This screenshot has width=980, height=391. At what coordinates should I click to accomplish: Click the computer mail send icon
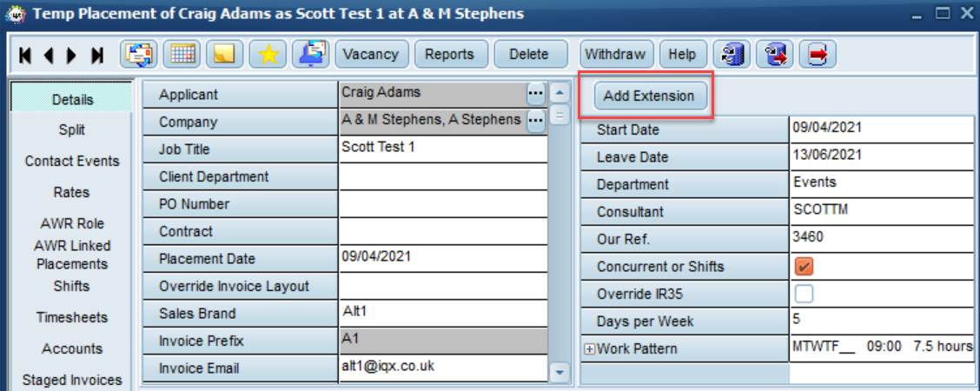point(311,55)
